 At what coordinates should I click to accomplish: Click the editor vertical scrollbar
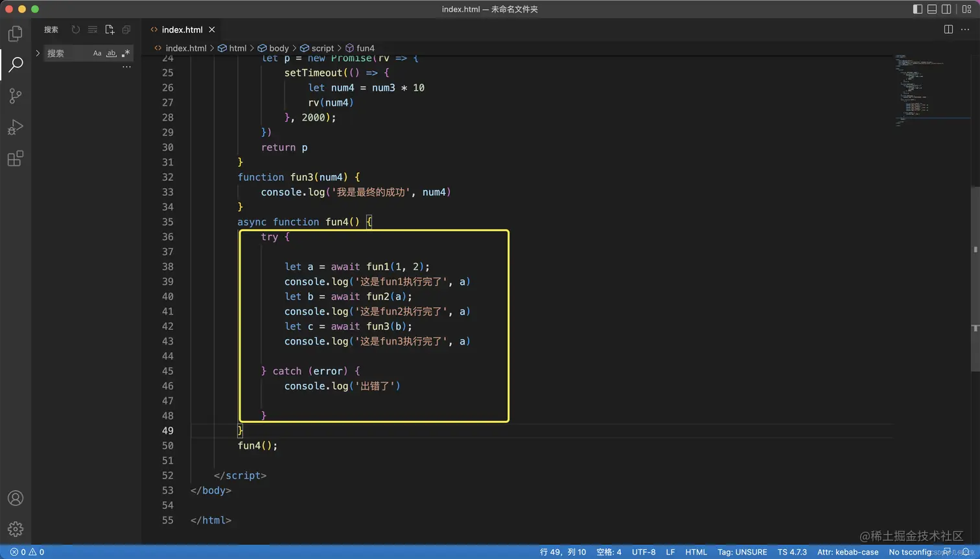coord(975,279)
